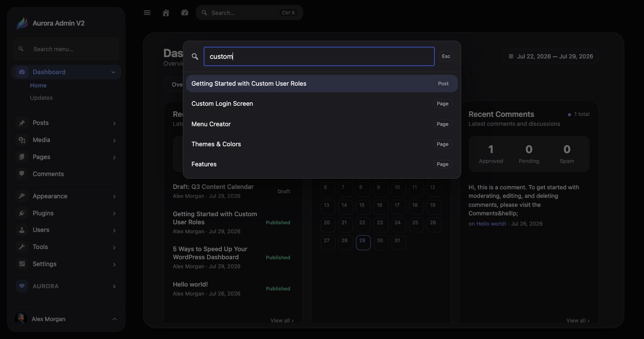
Task: Select the Themes & Colors result
Action: pos(322,144)
